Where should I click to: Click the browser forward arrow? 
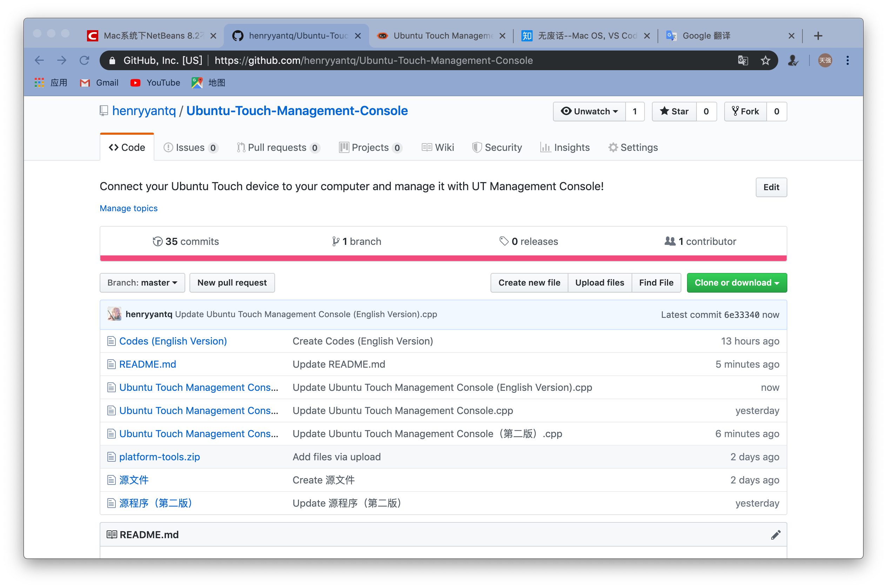[61, 60]
